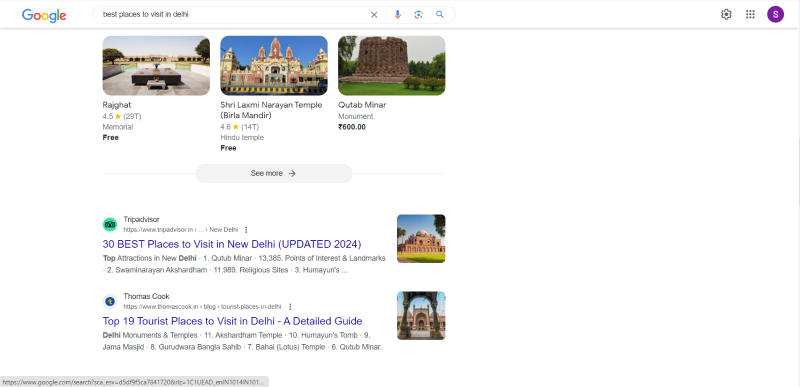This screenshot has height=387, width=800.
Task: Open the Qutab Minar photo
Action: coord(392,66)
